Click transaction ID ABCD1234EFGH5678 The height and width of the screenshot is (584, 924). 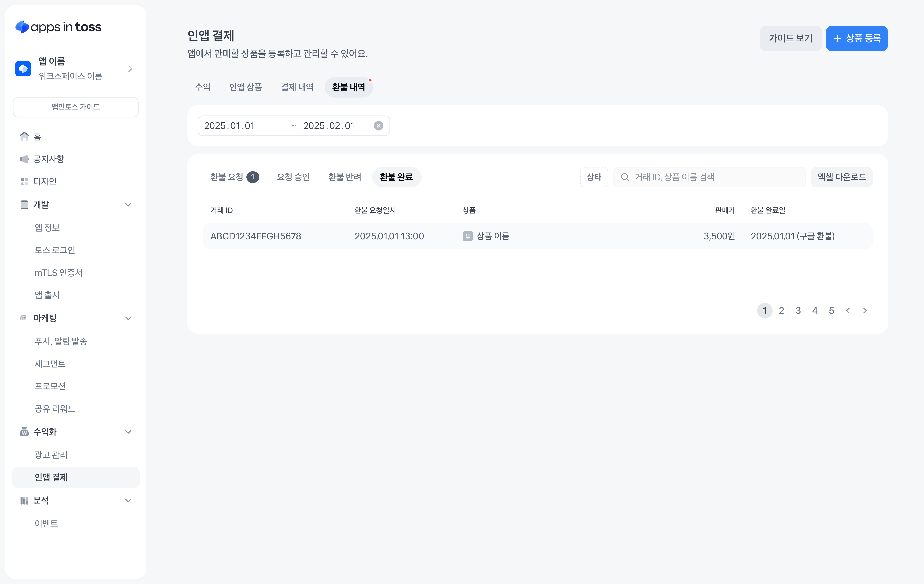[x=256, y=236]
